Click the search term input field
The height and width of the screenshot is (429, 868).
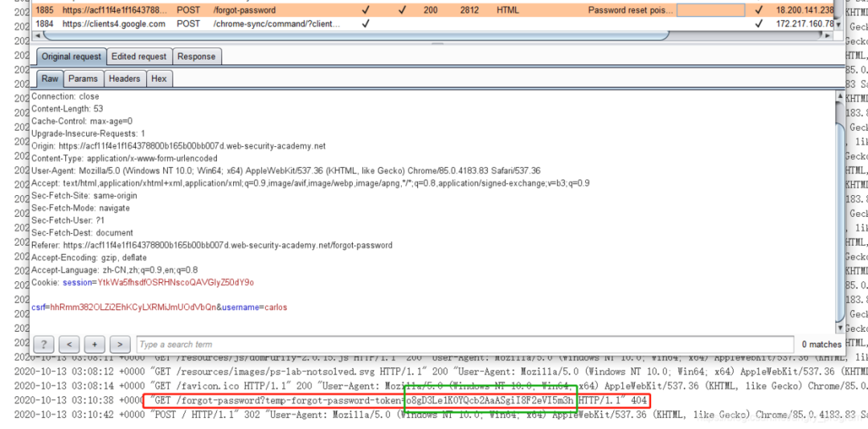pyautogui.click(x=465, y=345)
